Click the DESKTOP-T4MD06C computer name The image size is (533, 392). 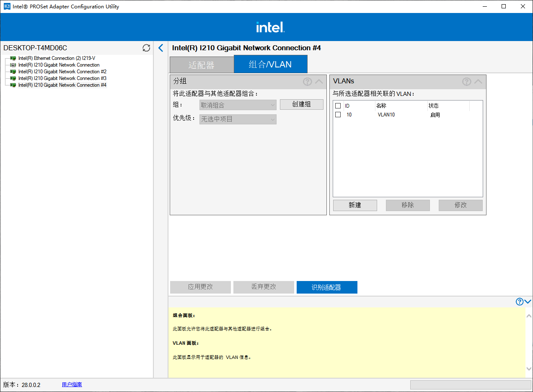click(35, 48)
